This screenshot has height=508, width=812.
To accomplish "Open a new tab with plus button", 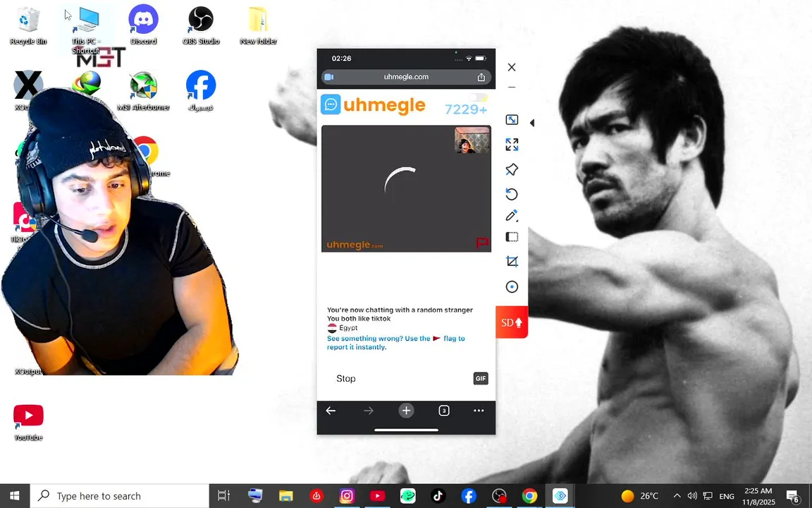I will pyautogui.click(x=406, y=411).
